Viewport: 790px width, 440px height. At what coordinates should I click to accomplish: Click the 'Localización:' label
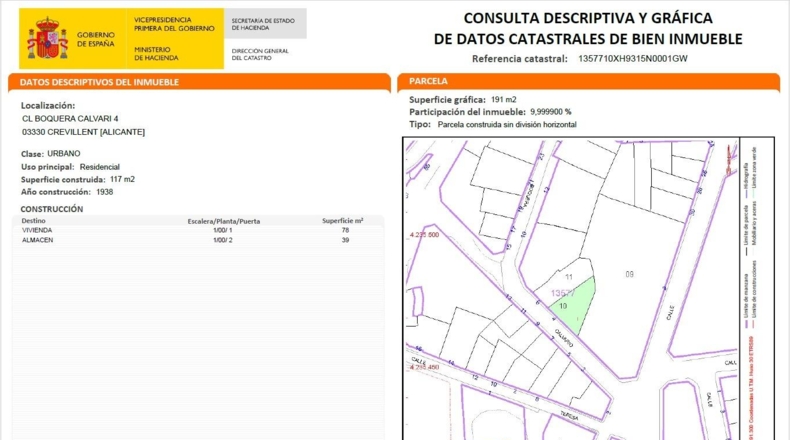click(x=48, y=105)
